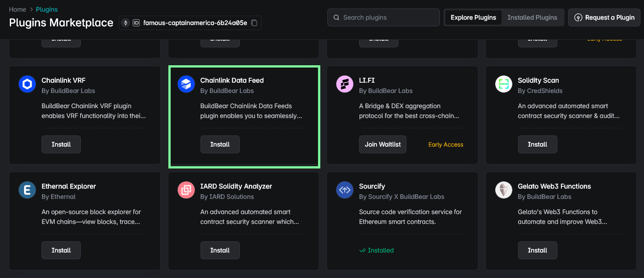Viewport: 644px width, 278px height.
Task: Copy the sandbox ID with copy icon
Action: coord(254,23)
